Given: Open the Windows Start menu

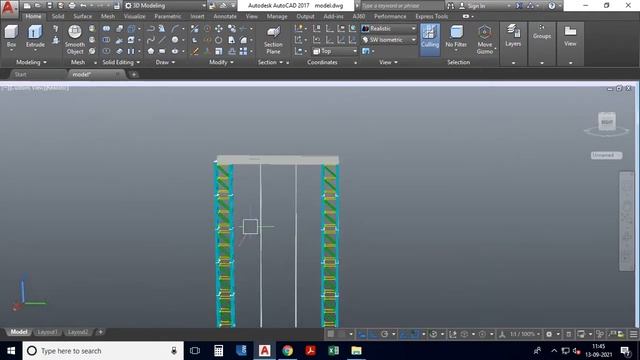Looking at the screenshot, I should coord(11,351).
